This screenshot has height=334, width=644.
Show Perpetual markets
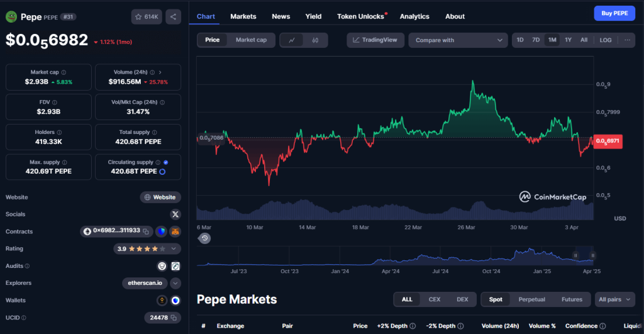click(x=531, y=299)
